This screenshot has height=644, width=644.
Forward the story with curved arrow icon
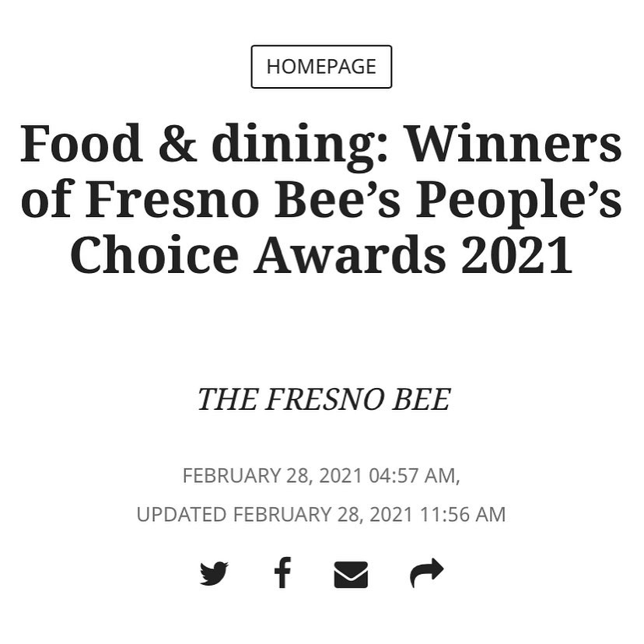point(427,572)
